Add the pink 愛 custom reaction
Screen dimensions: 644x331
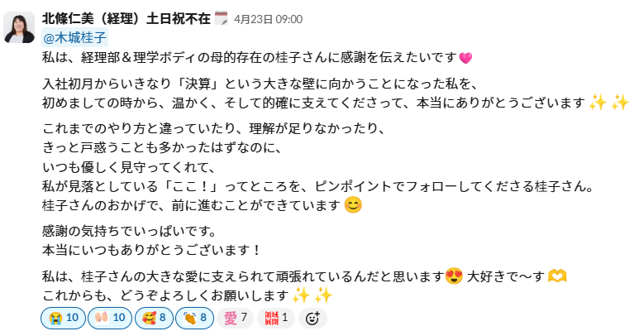coord(236,319)
